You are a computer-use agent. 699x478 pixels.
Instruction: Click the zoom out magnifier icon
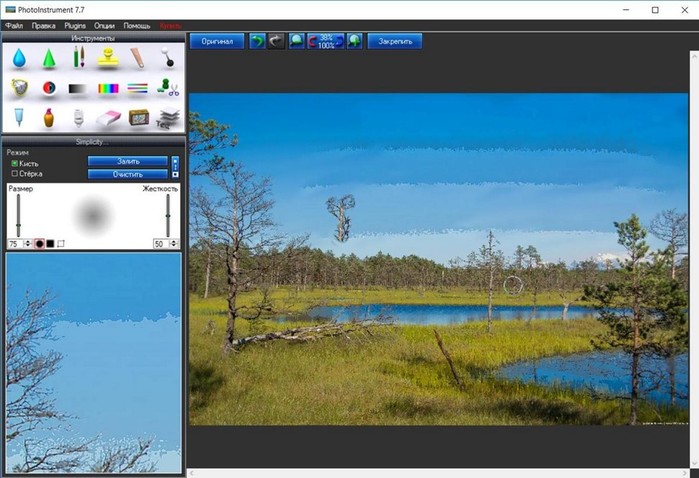click(296, 41)
